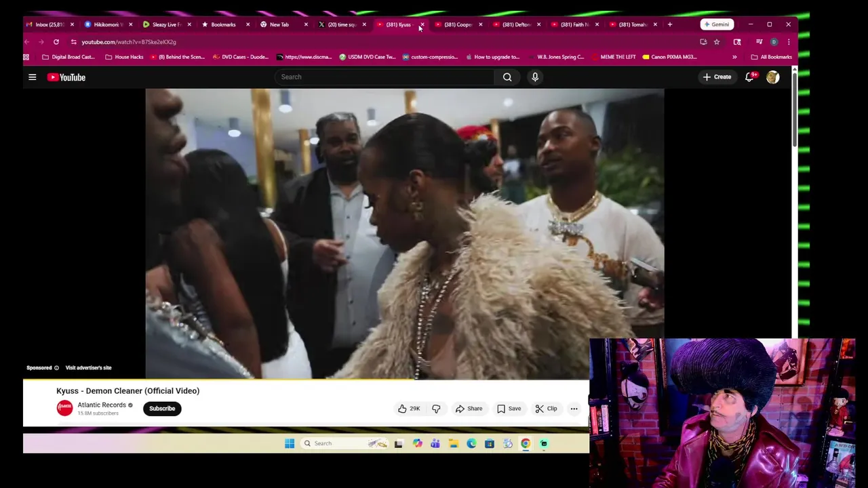Go back in Chrome navigation
This screenshot has width=868, height=488.
tap(27, 42)
